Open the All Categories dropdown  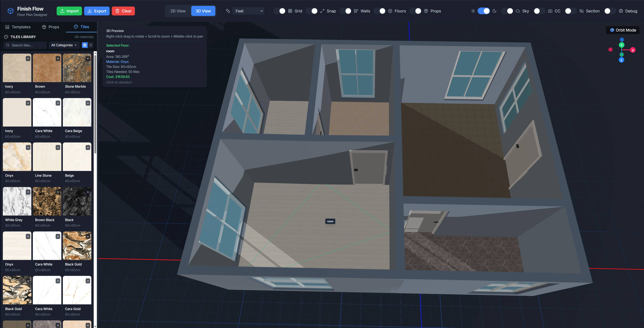pyautogui.click(x=64, y=45)
